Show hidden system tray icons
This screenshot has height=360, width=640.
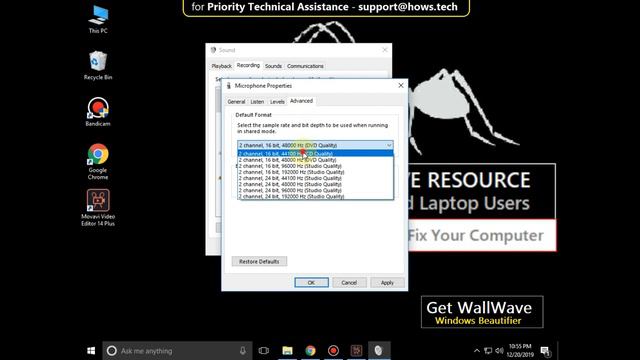click(476, 351)
